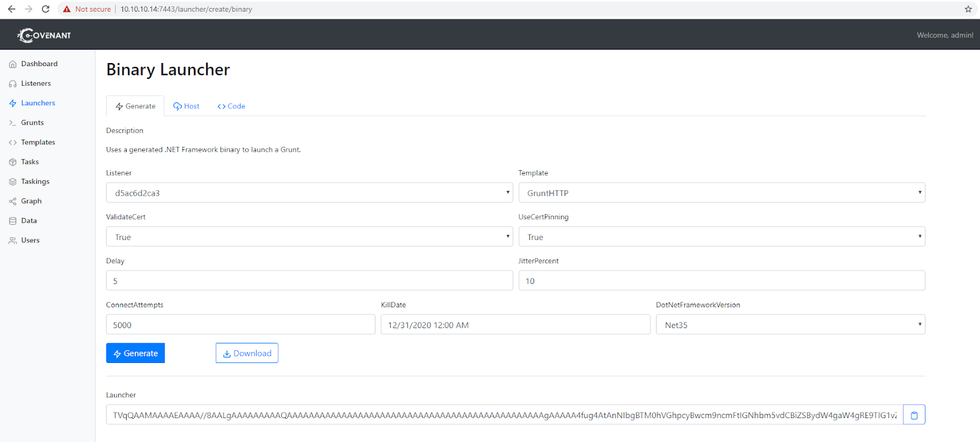Open the DotNetFrameworkVersion dropdown Net35
Image resolution: width=980 pixels, height=442 pixels.
click(790, 324)
